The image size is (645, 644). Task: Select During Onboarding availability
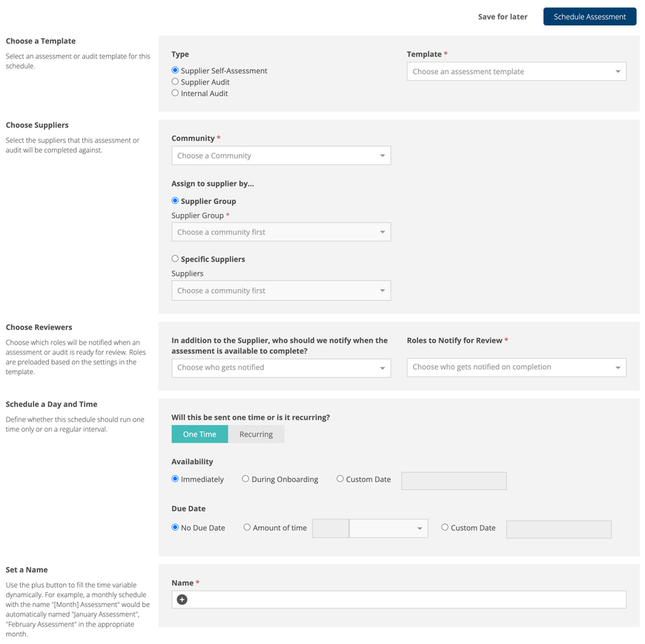(245, 479)
